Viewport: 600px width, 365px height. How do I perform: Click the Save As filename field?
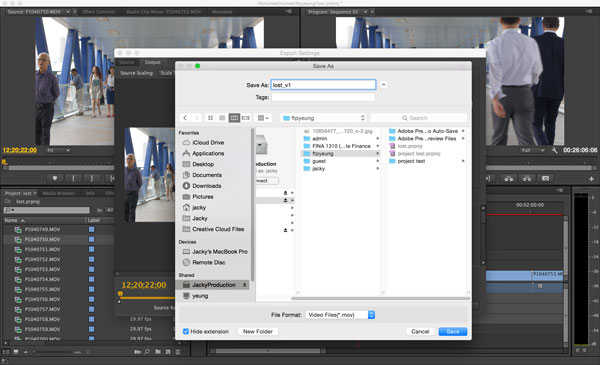(323, 85)
